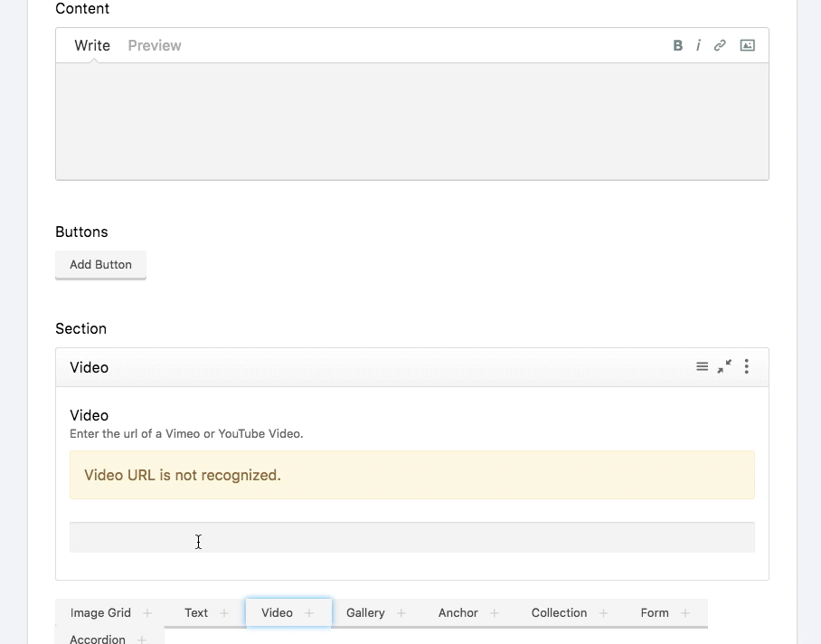Add a Text section
This screenshot has width=821, height=644.
(206, 612)
